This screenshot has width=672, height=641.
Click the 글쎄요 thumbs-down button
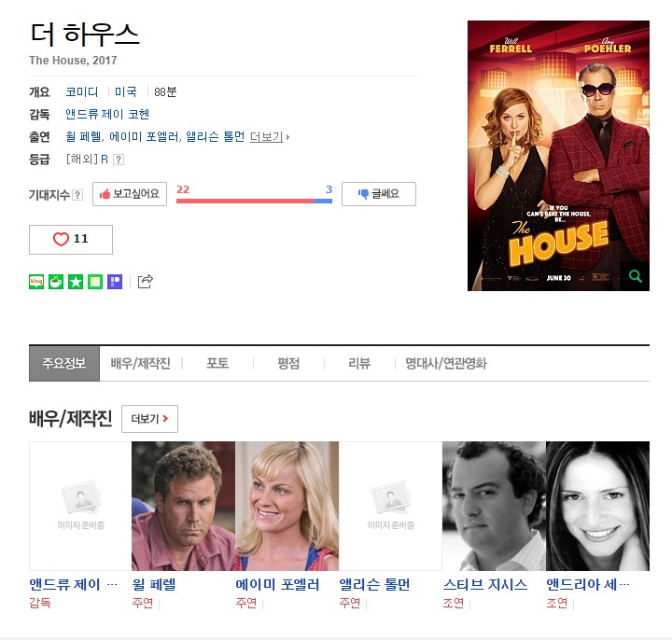(x=378, y=194)
